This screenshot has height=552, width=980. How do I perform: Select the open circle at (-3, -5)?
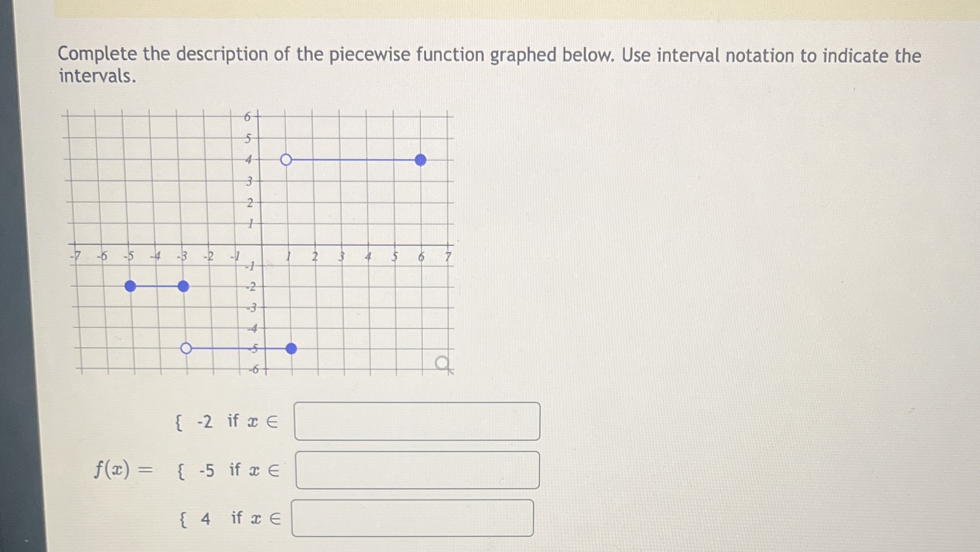tap(186, 347)
